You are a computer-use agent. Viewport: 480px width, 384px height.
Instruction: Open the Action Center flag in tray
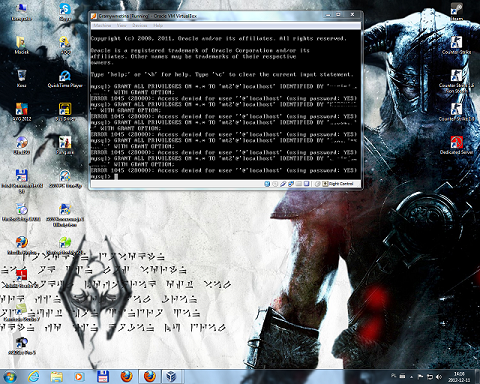click(420, 377)
